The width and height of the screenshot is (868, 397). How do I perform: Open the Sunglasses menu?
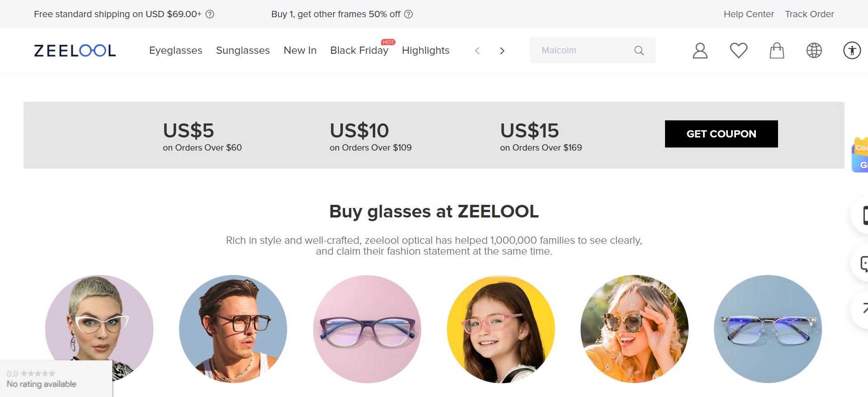point(243,51)
